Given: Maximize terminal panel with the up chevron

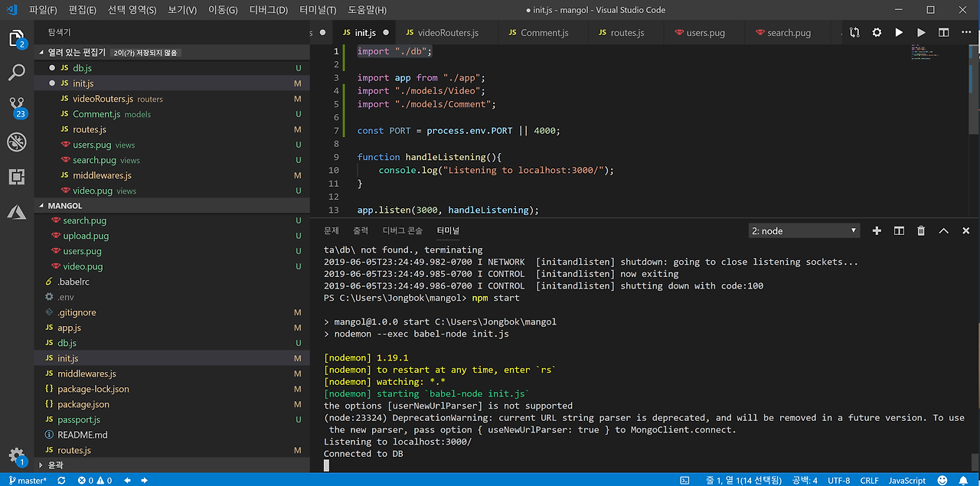Looking at the screenshot, I should (x=944, y=230).
